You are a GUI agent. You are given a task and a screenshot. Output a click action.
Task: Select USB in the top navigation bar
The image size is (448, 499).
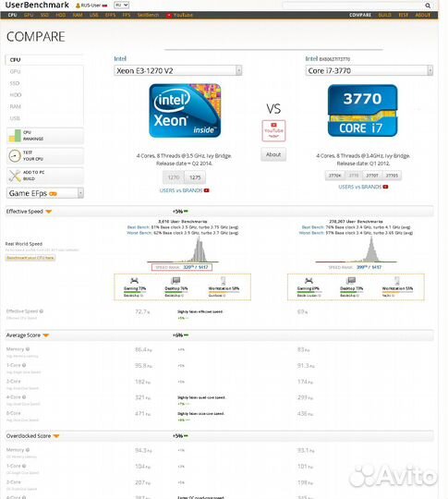click(x=93, y=15)
